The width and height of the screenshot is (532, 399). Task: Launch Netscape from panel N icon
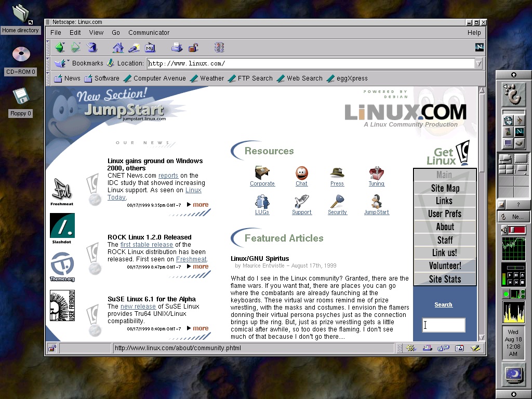tap(520, 131)
